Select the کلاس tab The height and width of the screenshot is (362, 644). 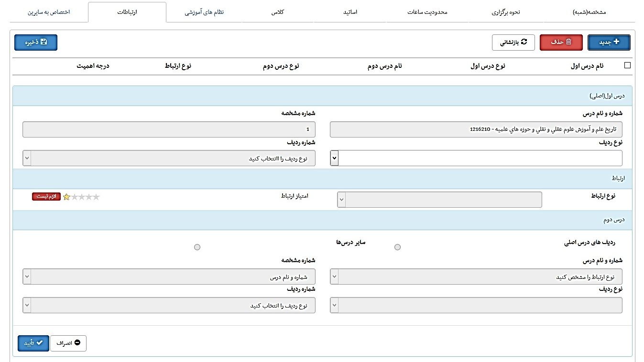coord(278,12)
